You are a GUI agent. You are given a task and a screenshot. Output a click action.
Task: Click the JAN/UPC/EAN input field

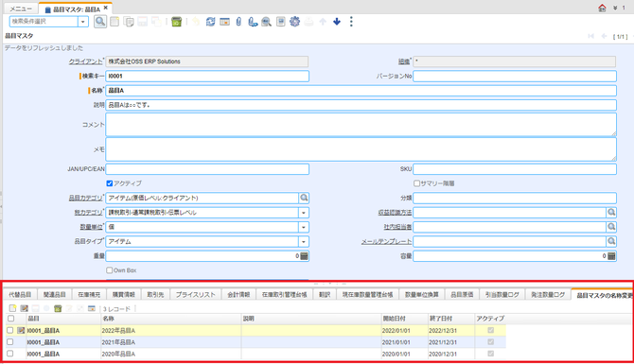pyautogui.click(x=207, y=169)
